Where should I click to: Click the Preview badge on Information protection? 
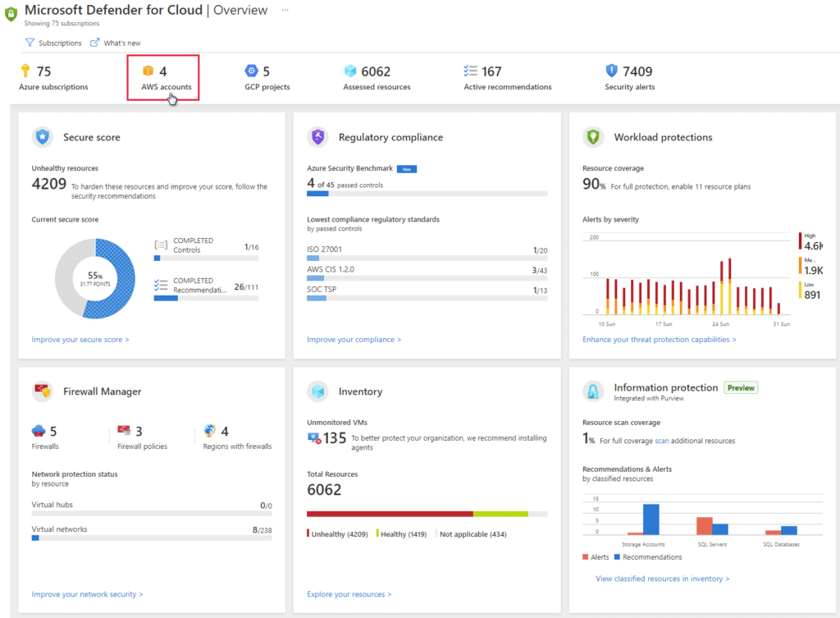(x=741, y=387)
